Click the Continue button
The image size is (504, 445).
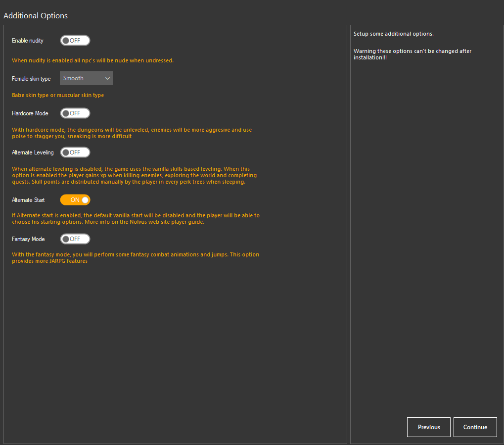click(475, 427)
